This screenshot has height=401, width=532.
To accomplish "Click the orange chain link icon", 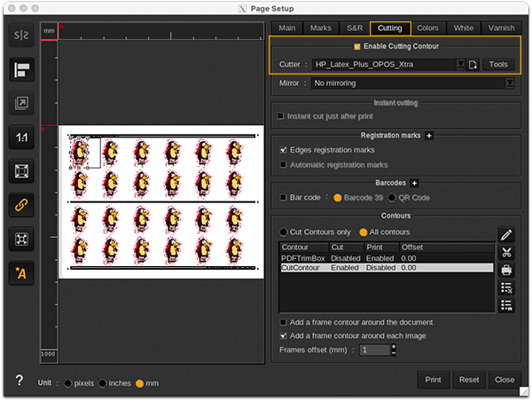I will point(21,205).
